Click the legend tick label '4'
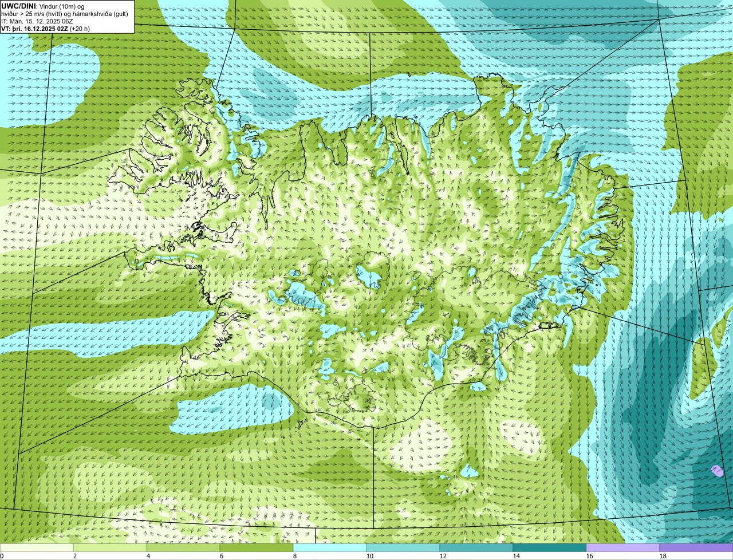The width and height of the screenshot is (733, 560). point(148,556)
